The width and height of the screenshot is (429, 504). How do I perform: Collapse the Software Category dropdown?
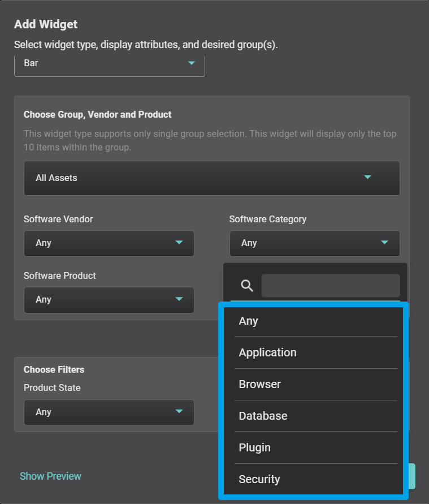[x=314, y=243]
